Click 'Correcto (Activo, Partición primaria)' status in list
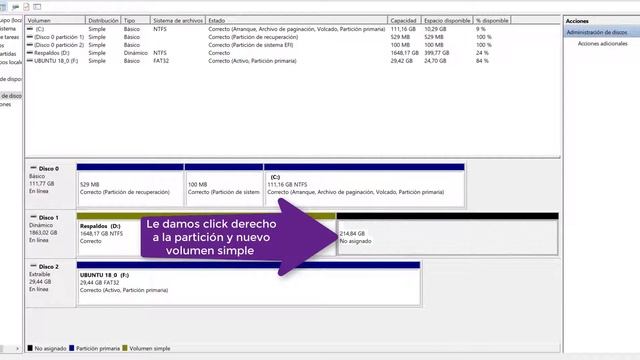 pos(252,61)
